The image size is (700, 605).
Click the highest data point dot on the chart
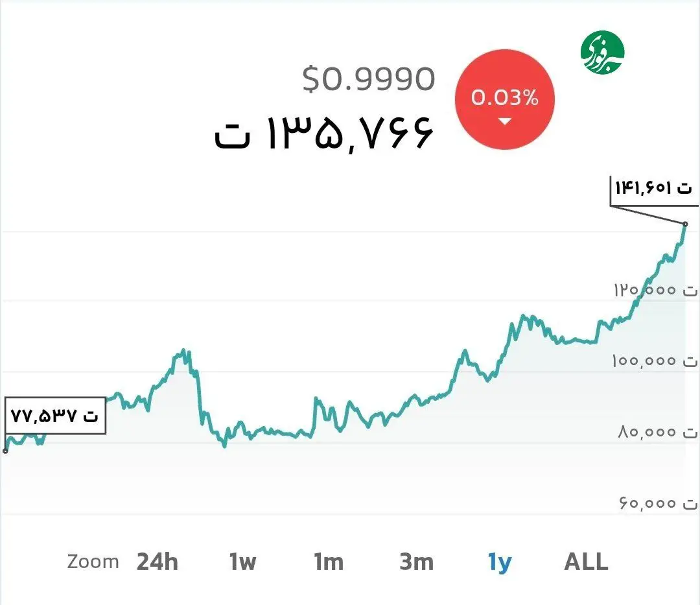(x=685, y=224)
